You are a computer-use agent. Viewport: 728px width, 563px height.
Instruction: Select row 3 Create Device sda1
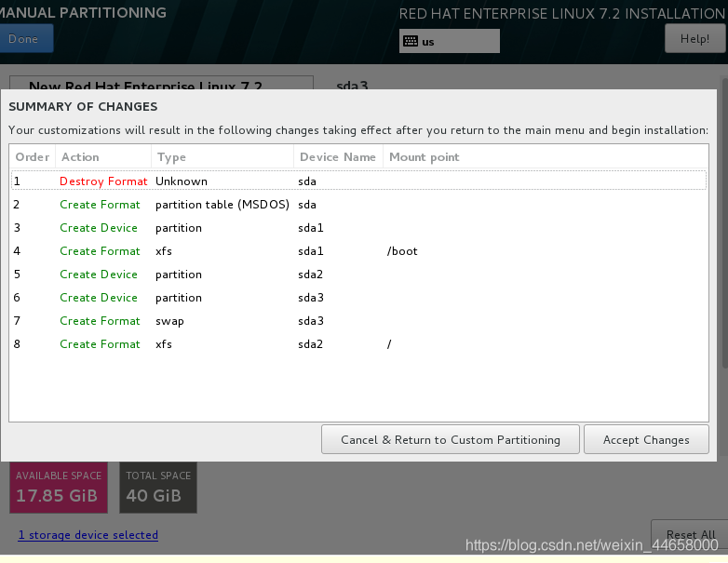coord(359,227)
